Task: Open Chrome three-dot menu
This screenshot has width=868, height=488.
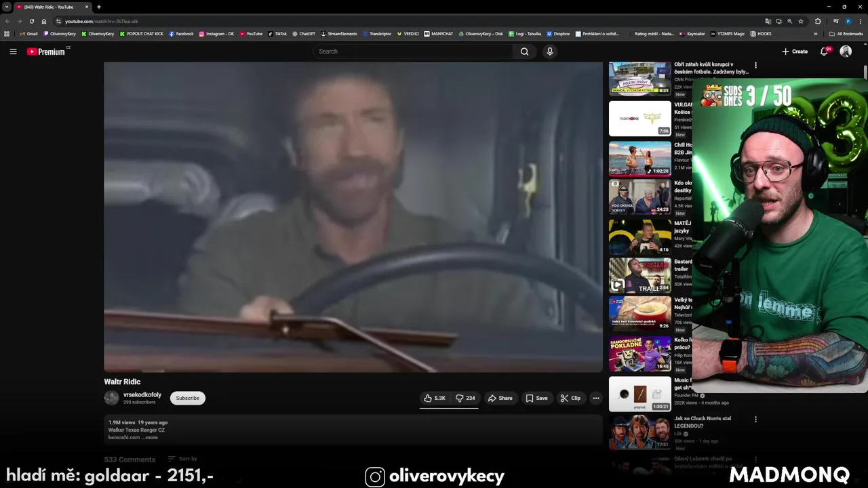Action: [861, 21]
